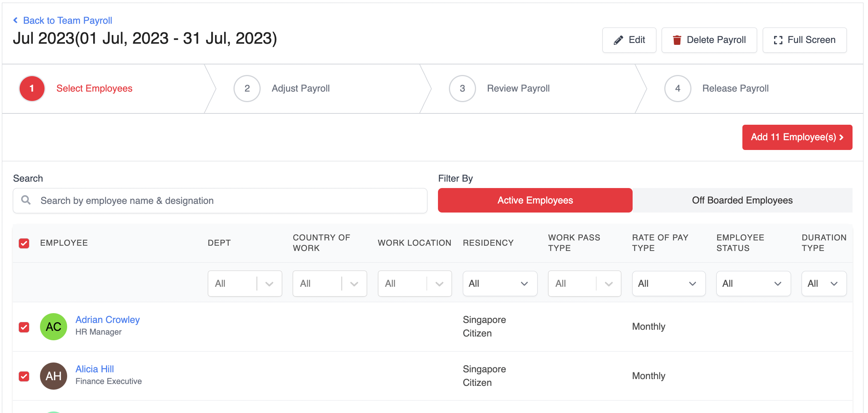Go to the Adjust Payroll step
Viewport: 868px width, 413px height.
[x=300, y=89]
